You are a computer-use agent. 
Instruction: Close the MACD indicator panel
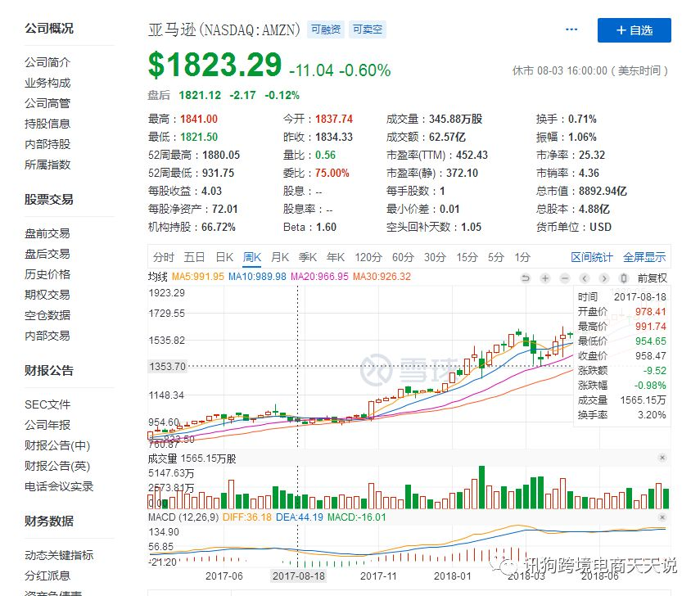[662, 517]
